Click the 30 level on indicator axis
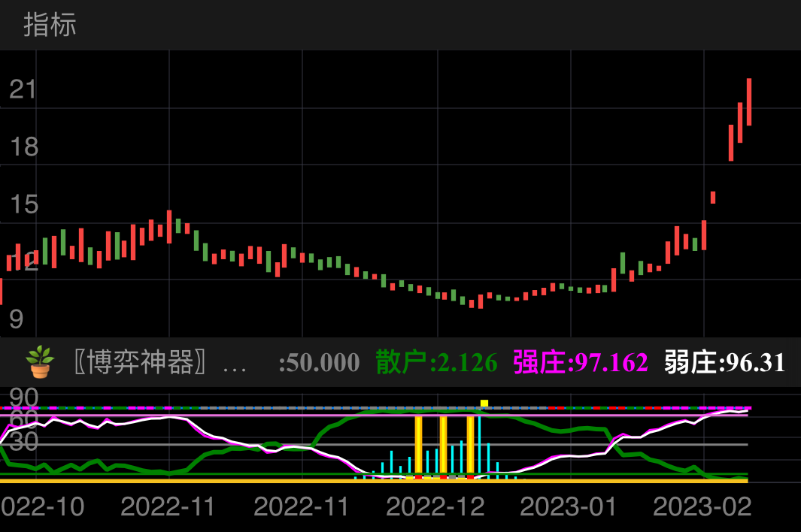Screen dimensions: 801x532 point(24,442)
